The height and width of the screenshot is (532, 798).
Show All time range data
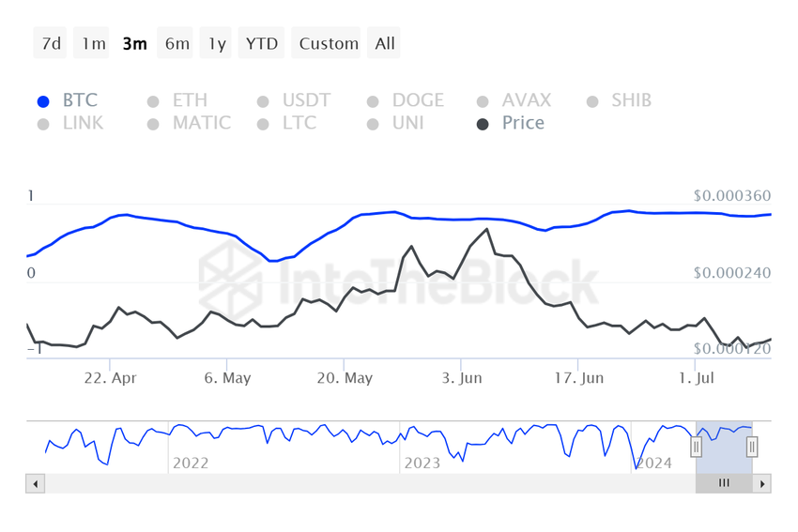click(x=385, y=43)
